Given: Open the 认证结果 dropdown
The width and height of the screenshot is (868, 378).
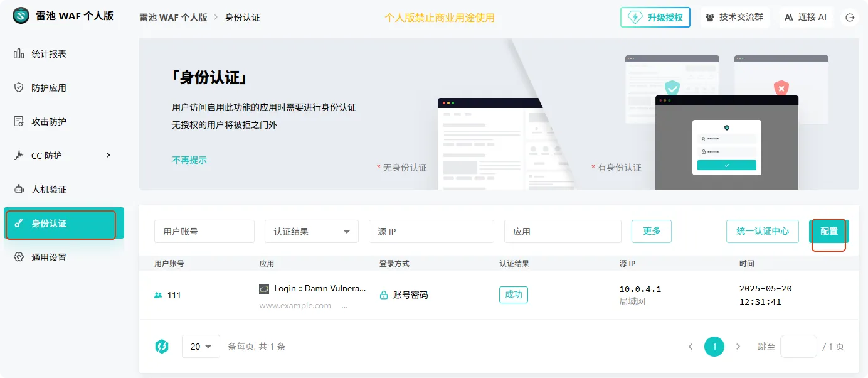Looking at the screenshot, I should pyautogui.click(x=312, y=231).
